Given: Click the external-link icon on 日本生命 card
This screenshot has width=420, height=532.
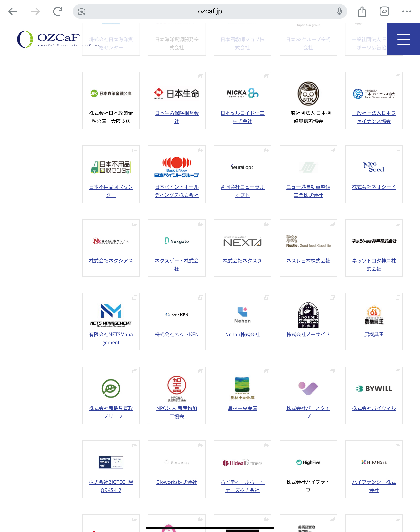Looking at the screenshot, I should coord(201,76).
